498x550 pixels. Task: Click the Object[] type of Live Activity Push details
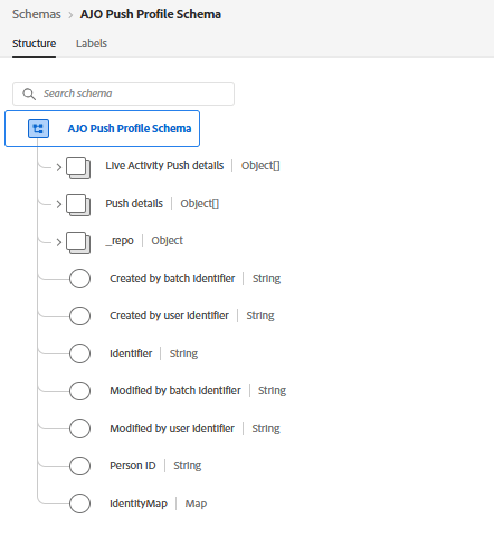point(260,166)
